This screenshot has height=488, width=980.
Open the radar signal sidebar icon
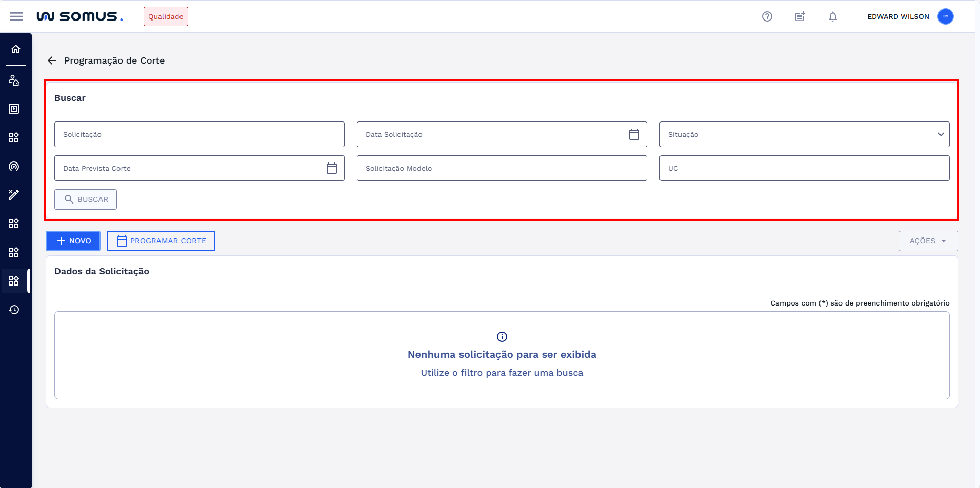(14, 166)
